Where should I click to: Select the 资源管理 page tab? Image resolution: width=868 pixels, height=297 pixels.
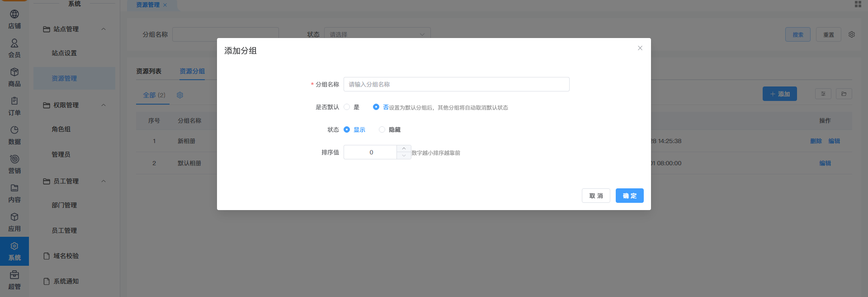[148, 5]
